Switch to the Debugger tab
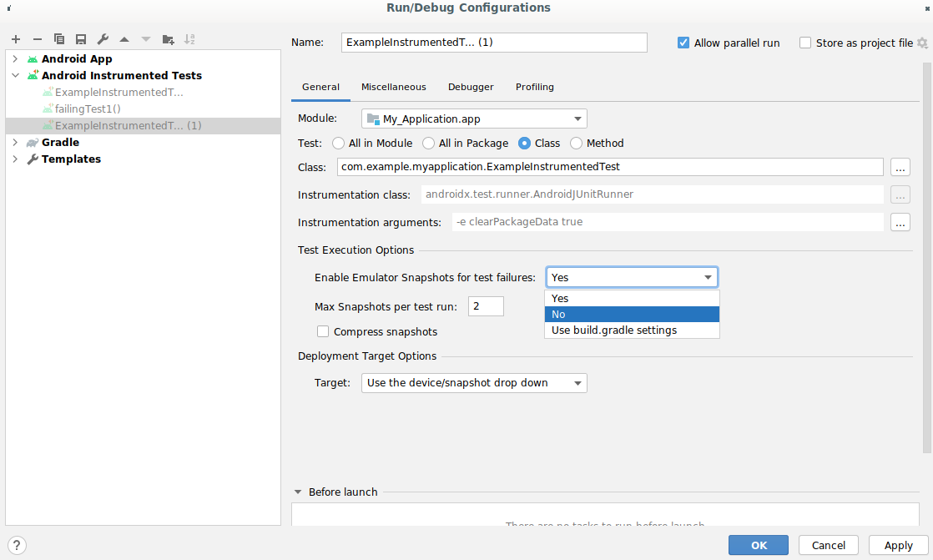 471,87
